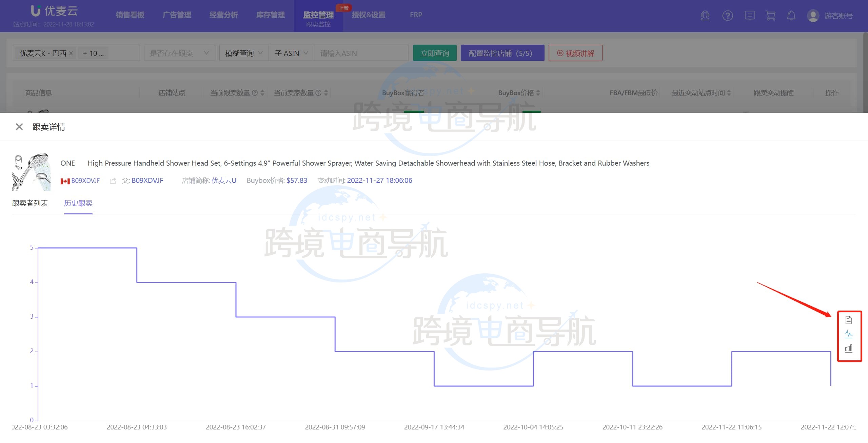
Task: Click the 视频讲解 button
Action: (x=575, y=53)
